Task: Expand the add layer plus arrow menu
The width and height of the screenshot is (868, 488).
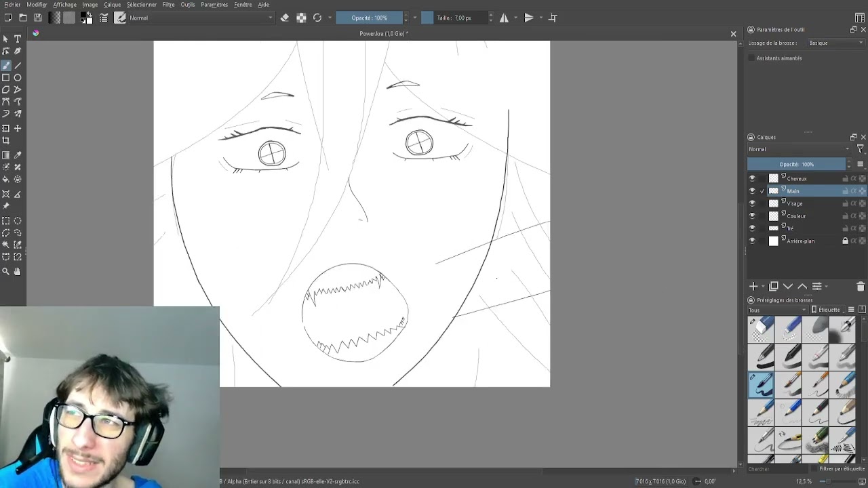Action: click(x=763, y=287)
